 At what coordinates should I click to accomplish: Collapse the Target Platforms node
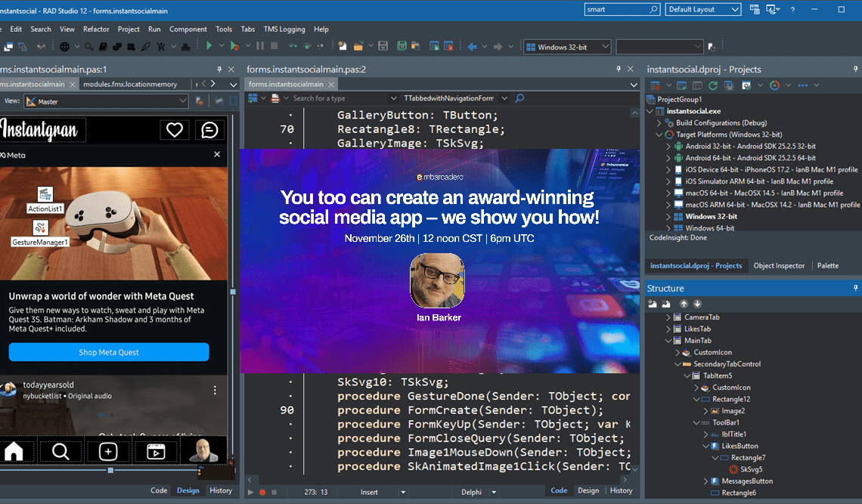pos(659,135)
